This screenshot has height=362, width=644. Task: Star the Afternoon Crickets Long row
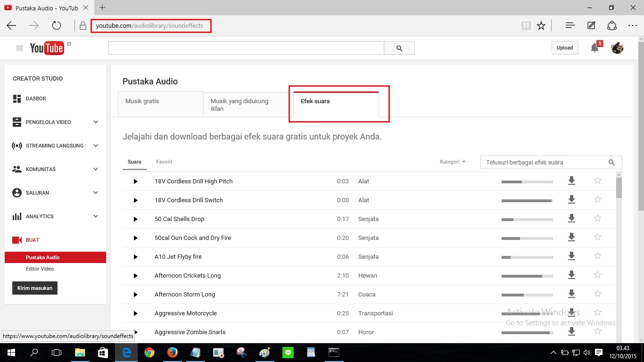pyautogui.click(x=598, y=275)
